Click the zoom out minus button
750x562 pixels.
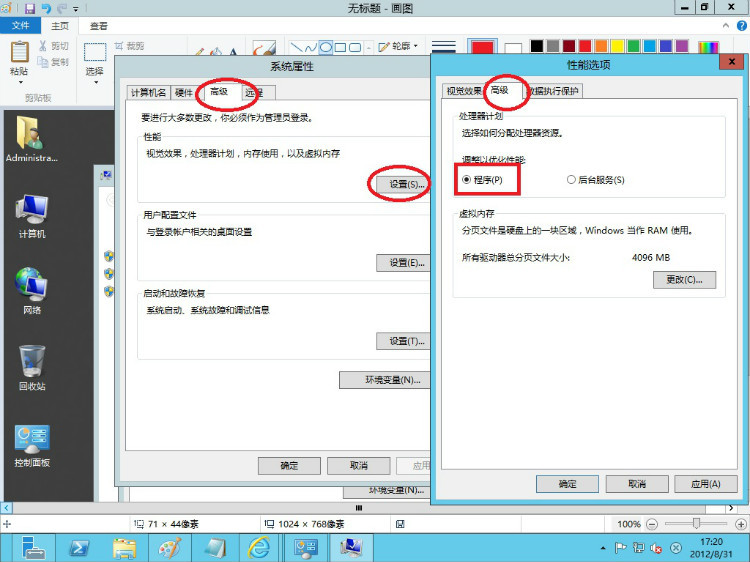[651, 524]
